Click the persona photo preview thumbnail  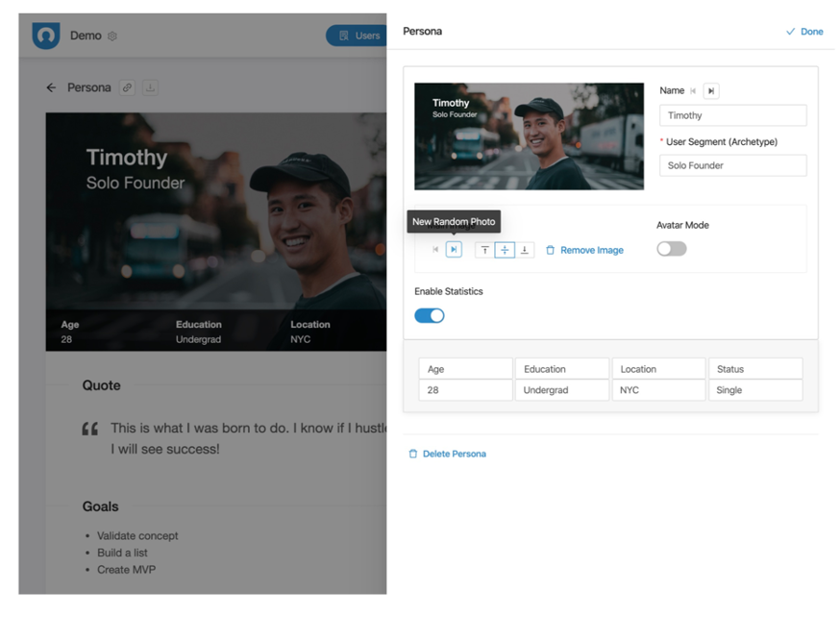pyautogui.click(x=529, y=136)
